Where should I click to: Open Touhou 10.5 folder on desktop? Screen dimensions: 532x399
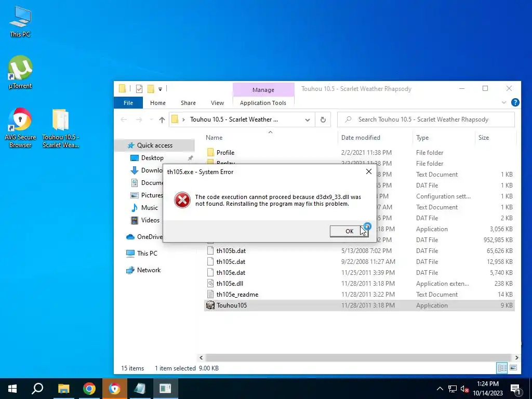click(61, 128)
